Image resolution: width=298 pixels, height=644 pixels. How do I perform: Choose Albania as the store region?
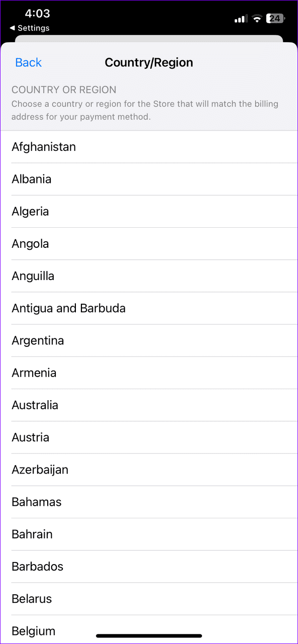31,179
